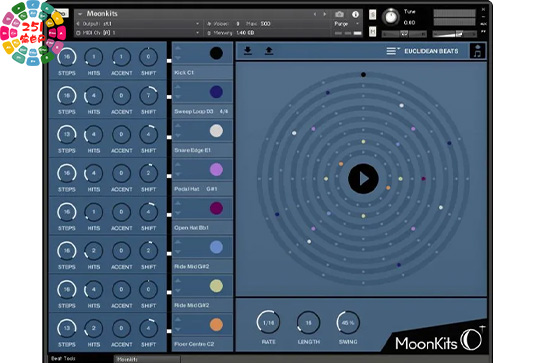Toggle white square for Pedal Hat row
535x363 pixels.
coord(169,176)
